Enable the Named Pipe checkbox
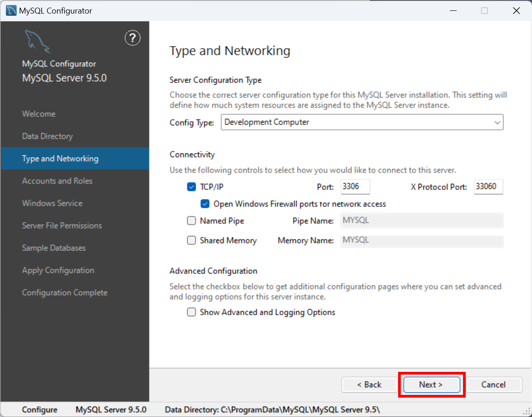This screenshot has width=532, height=417. point(191,221)
